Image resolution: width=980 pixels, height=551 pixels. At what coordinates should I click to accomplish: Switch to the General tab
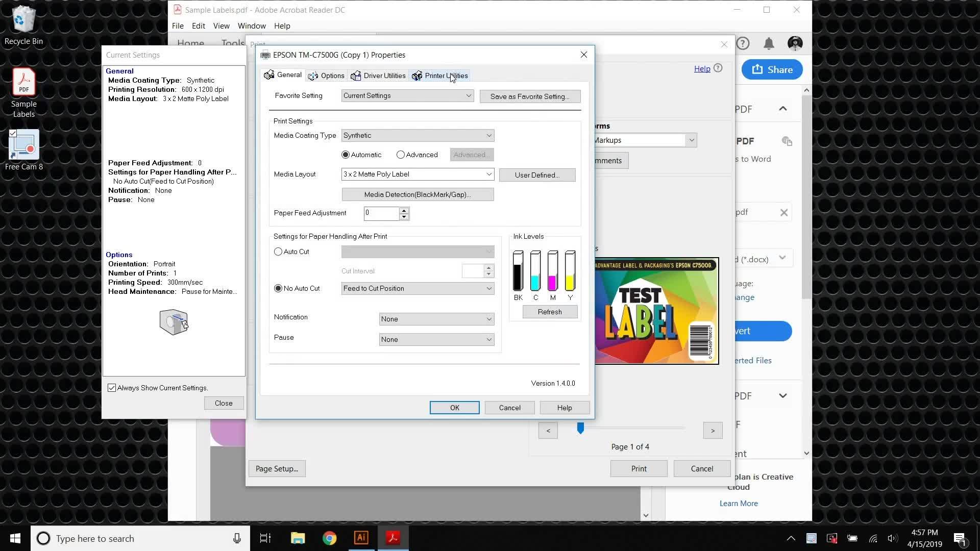pyautogui.click(x=283, y=75)
